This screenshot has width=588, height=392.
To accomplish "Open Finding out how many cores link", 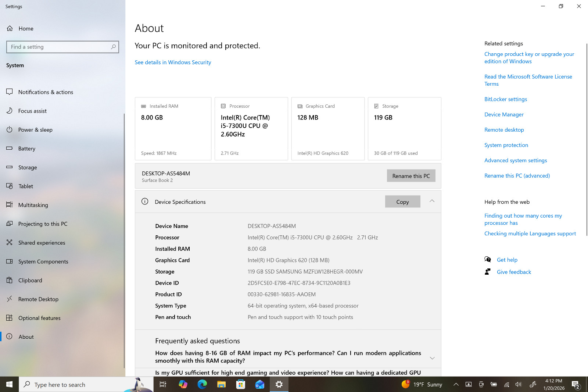I will click(523, 219).
